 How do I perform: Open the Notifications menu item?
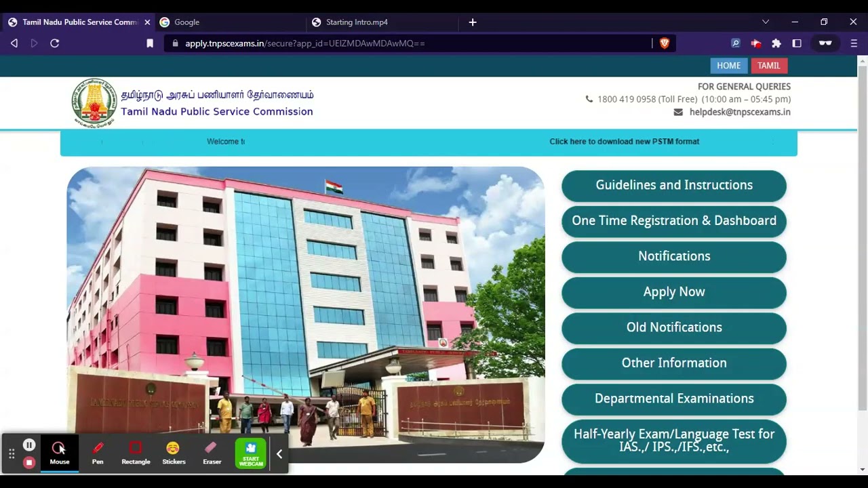click(674, 256)
